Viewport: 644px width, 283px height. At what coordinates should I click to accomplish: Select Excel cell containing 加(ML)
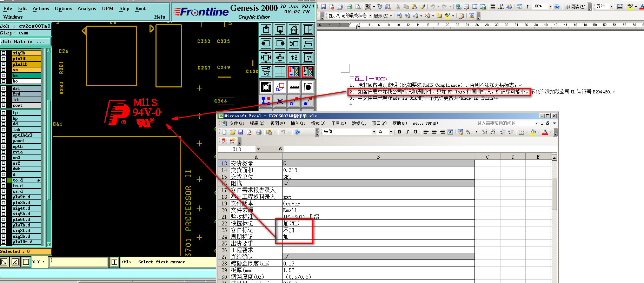(378, 223)
